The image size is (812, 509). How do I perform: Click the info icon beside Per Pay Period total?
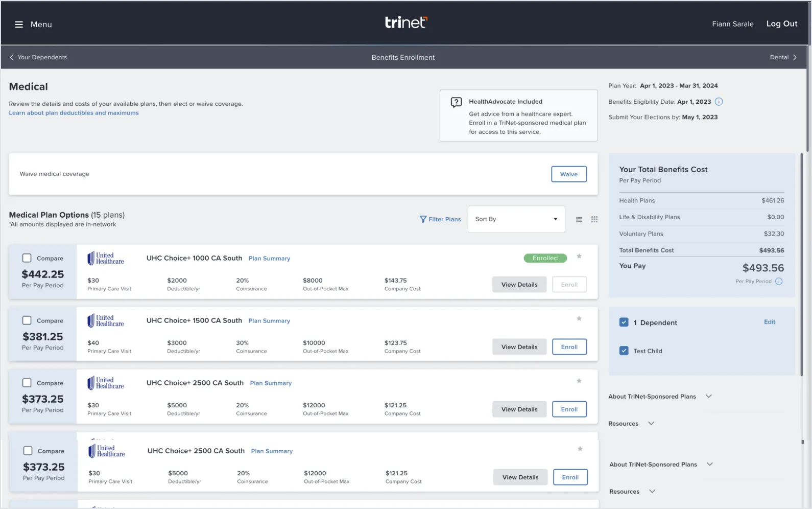point(779,281)
